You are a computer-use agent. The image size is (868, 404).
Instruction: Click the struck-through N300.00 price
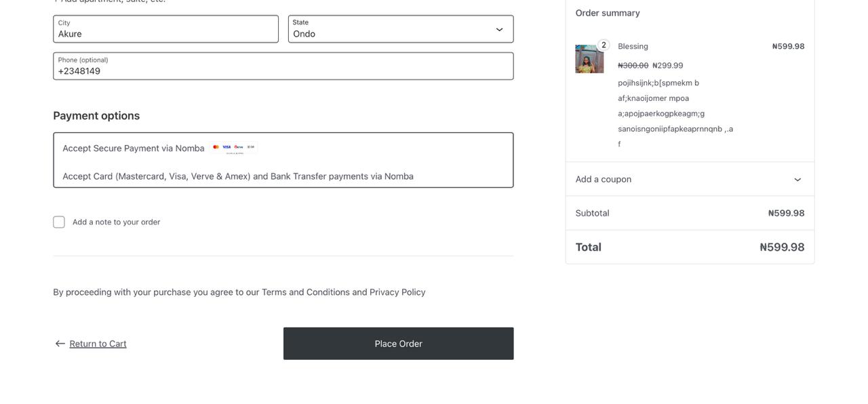(x=633, y=64)
